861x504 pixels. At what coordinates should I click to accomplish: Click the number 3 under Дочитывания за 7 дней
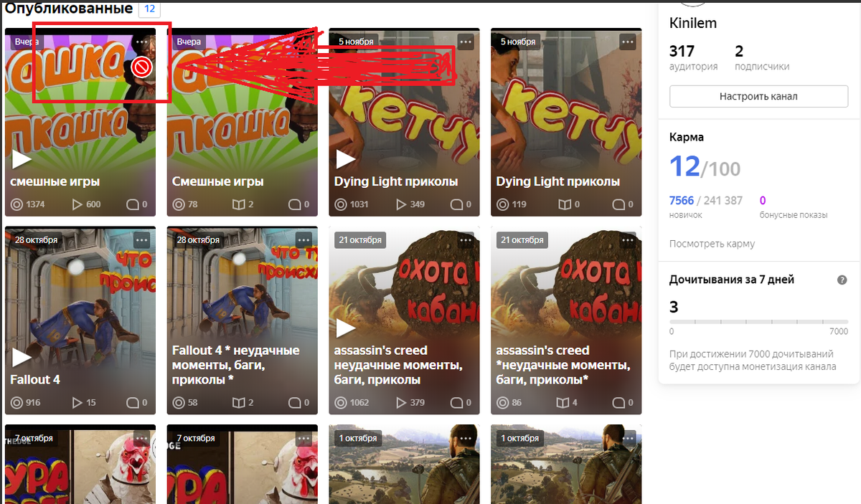point(674,307)
